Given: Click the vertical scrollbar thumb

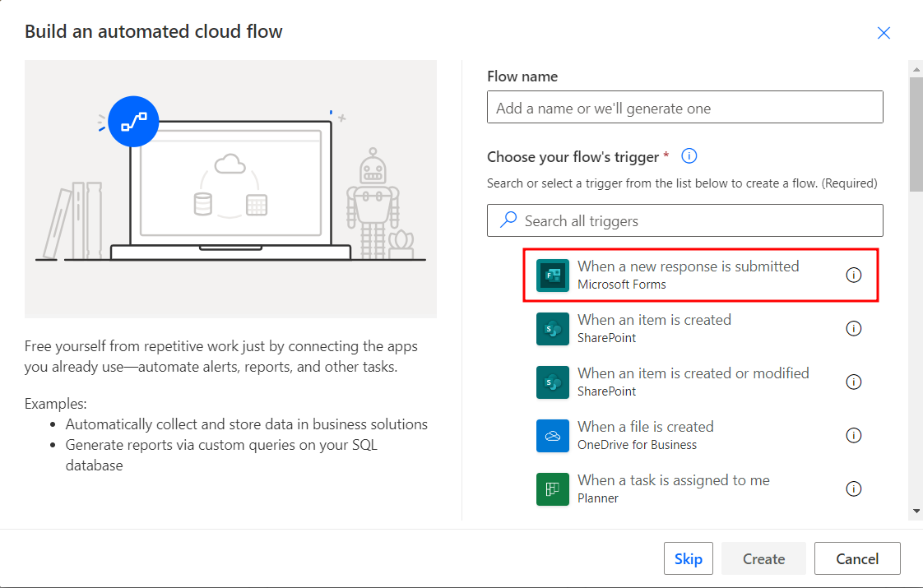Looking at the screenshot, I should click(x=916, y=134).
